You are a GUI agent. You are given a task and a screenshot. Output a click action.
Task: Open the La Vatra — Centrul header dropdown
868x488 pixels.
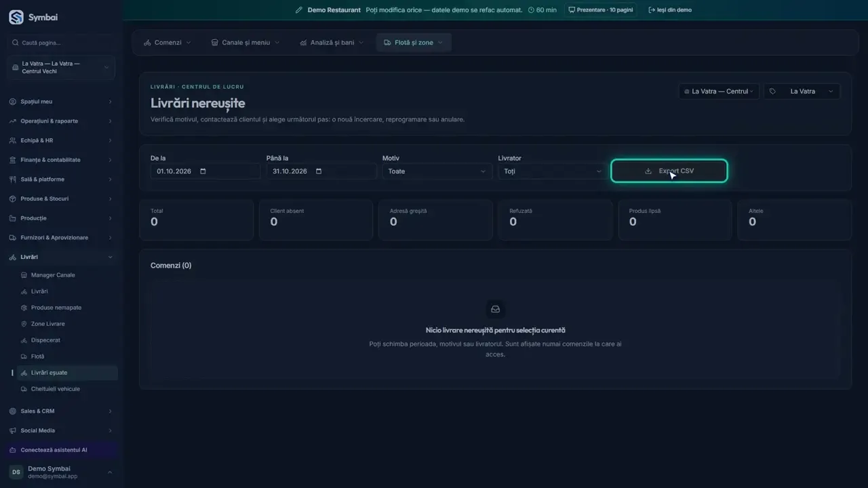719,91
